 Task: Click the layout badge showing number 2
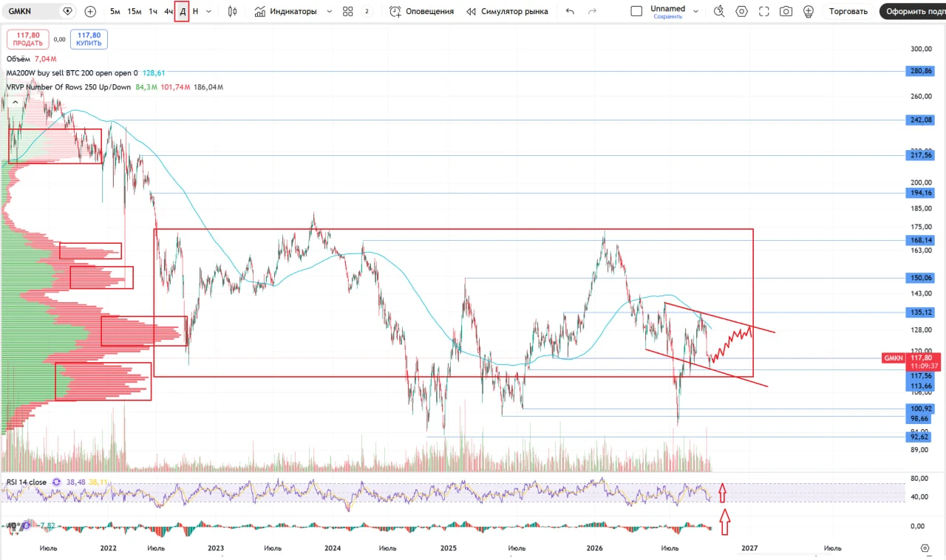click(367, 11)
